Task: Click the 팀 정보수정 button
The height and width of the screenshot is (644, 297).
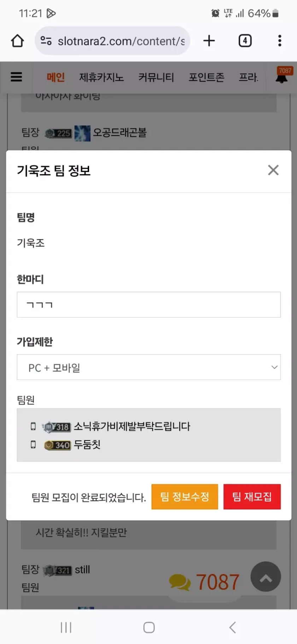Action: point(185,497)
